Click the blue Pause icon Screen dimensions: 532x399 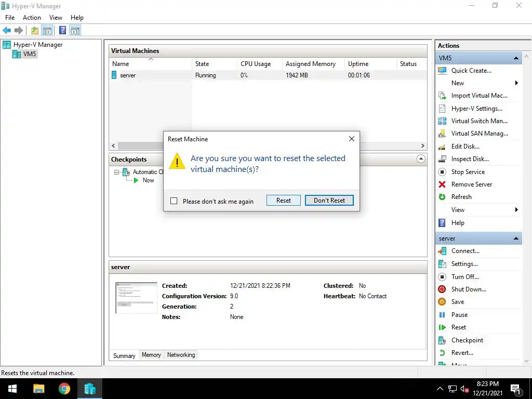pyautogui.click(x=442, y=315)
